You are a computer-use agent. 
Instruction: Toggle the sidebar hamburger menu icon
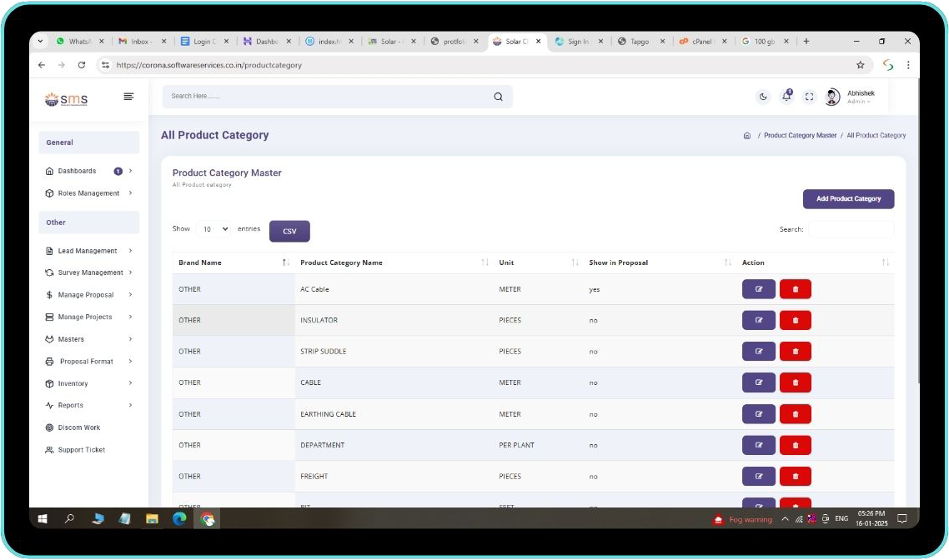pos(128,97)
